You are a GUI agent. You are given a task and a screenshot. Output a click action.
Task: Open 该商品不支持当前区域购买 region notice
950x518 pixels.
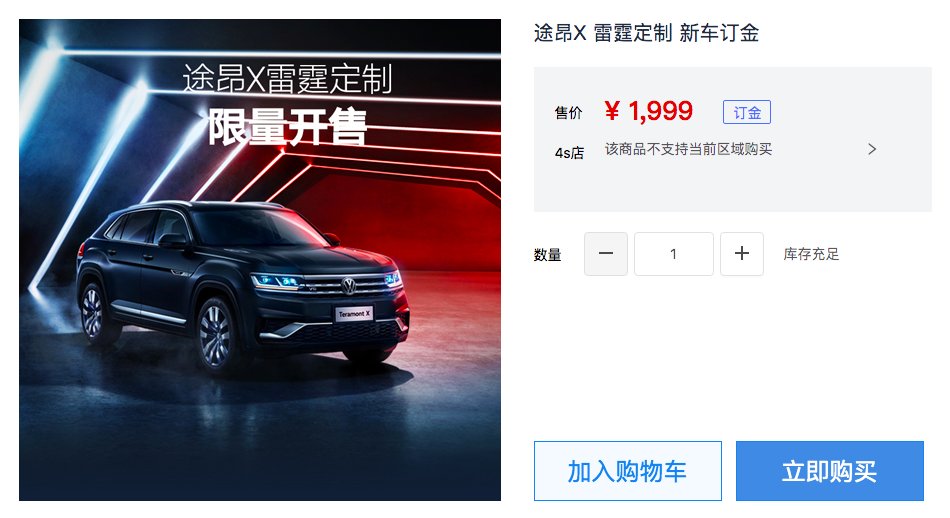pyautogui.click(x=688, y=149)
